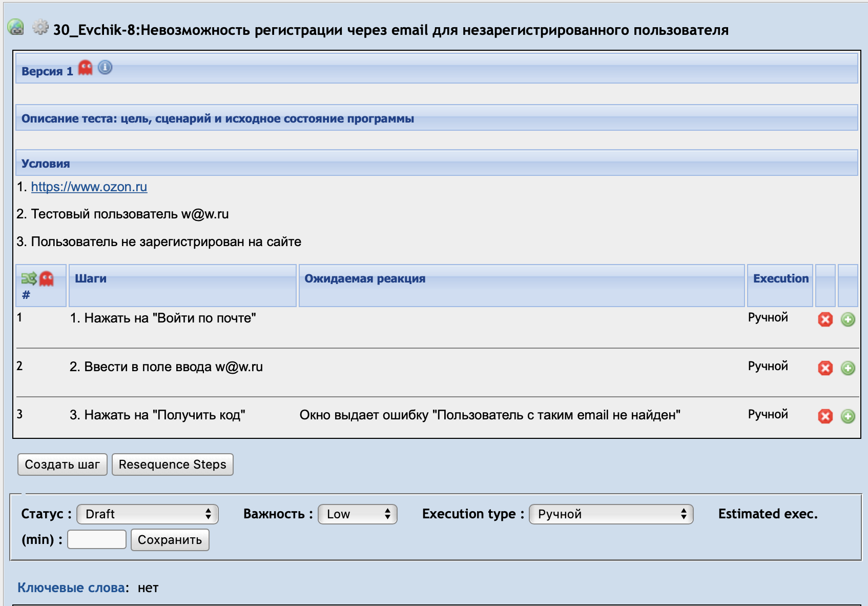This screenshot has width=868, height=606.
Task: Click the Ключевые слова link
Action: (71, 588)
